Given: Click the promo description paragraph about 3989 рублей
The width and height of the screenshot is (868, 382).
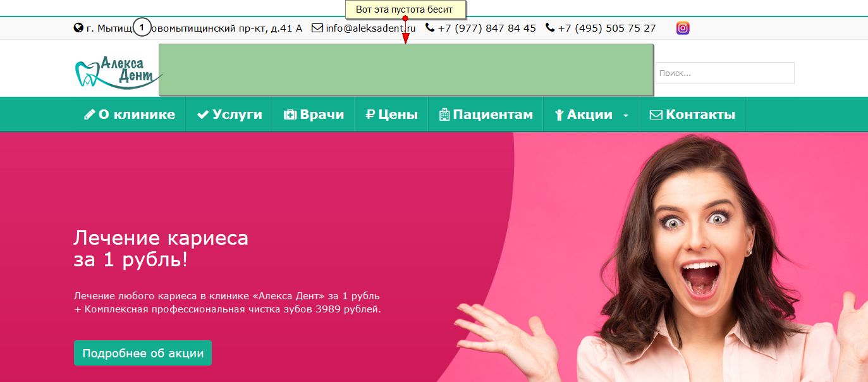Looking at the screenshot, I should click(x=228, y=302).
